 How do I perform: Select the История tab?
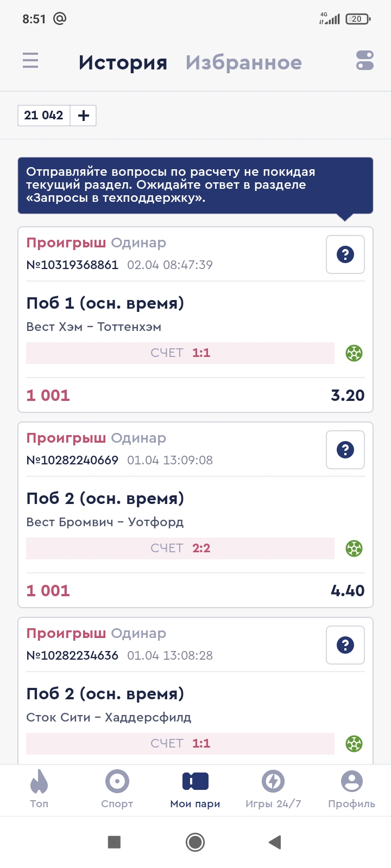point(123,63)
